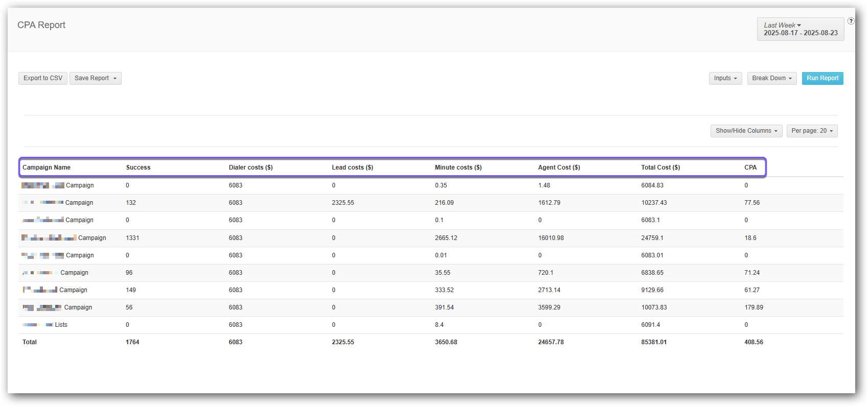Click the Total Cost value 9129.66
This screenshot has width=868, height=406.
pos(653,290)
